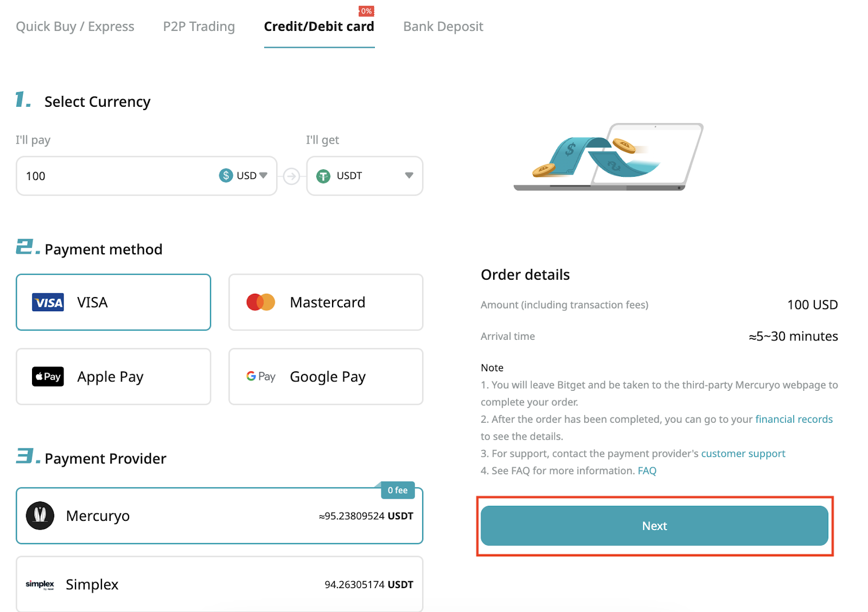The width and height of the screenshot is (868, 612).
Task: Open the USD pay currency dropdown
Action: coord(243,176)
